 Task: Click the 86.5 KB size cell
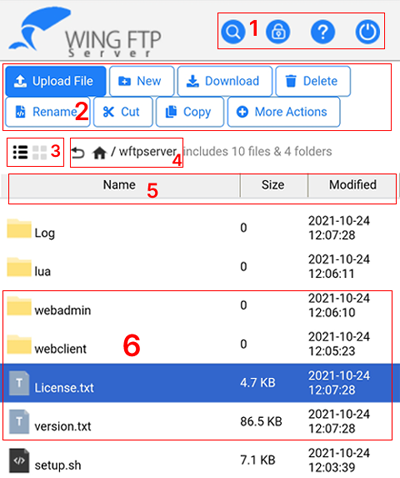pos(261,421)
